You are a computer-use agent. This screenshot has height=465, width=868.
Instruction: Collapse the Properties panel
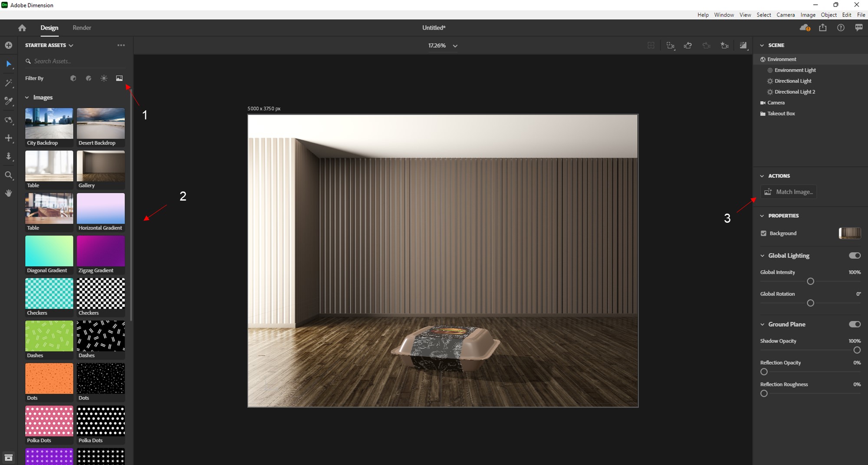(762, 216)
